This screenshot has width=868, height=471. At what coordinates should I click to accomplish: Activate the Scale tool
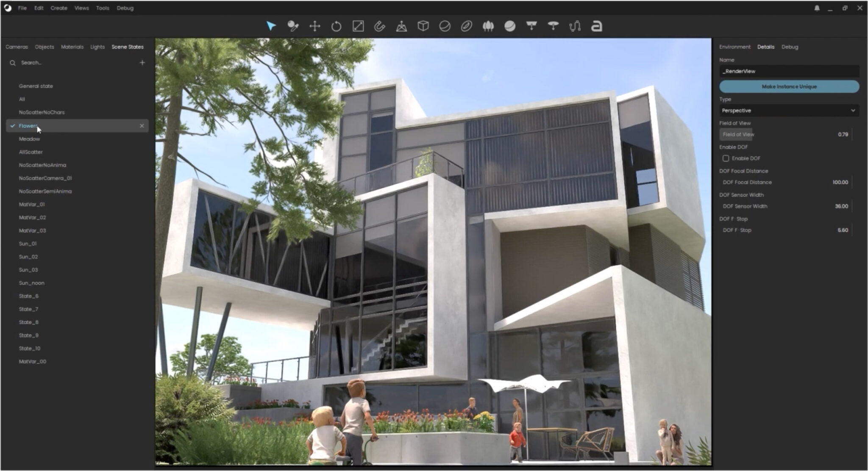click(359, 26)
